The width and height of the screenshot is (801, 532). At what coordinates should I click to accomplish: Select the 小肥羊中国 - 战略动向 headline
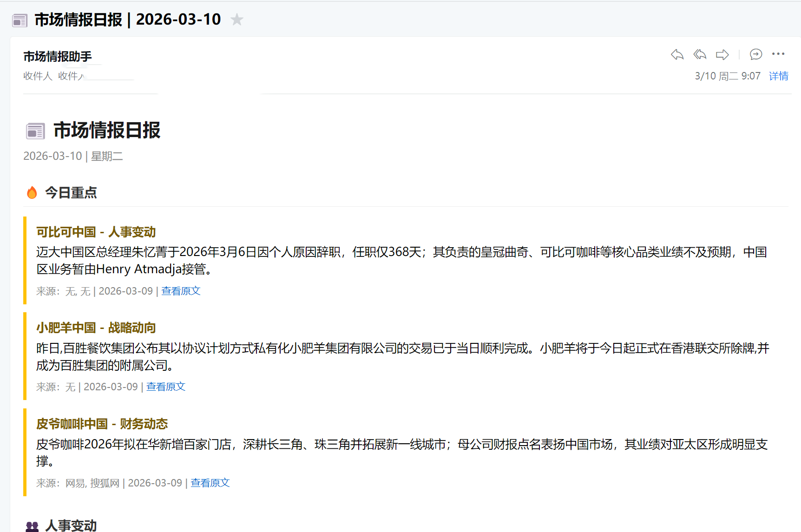click(x=96, y=328)
